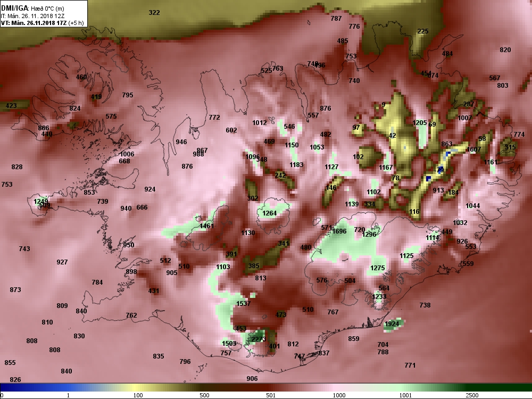This screenshot has width=532, height=399.
Task: Click the map value 1503
Action: tap(229, 343)
